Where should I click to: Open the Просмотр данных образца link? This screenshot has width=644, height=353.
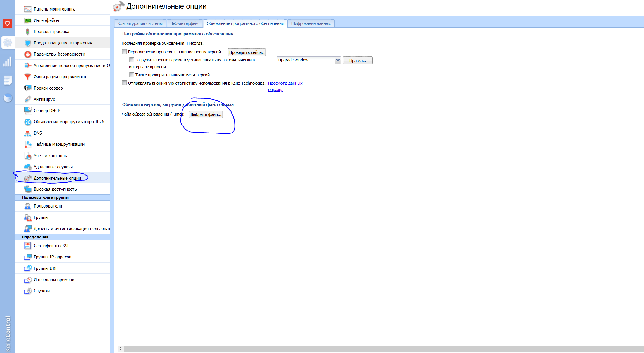(x=285, y=83)
